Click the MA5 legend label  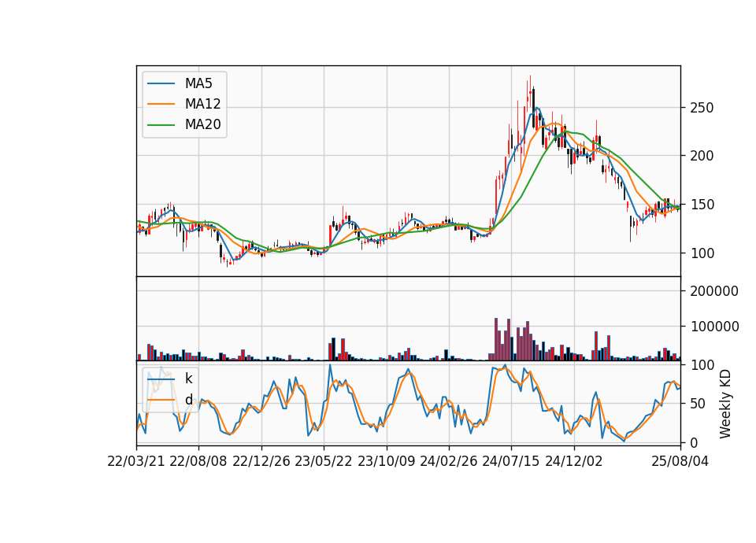point(198,83)
